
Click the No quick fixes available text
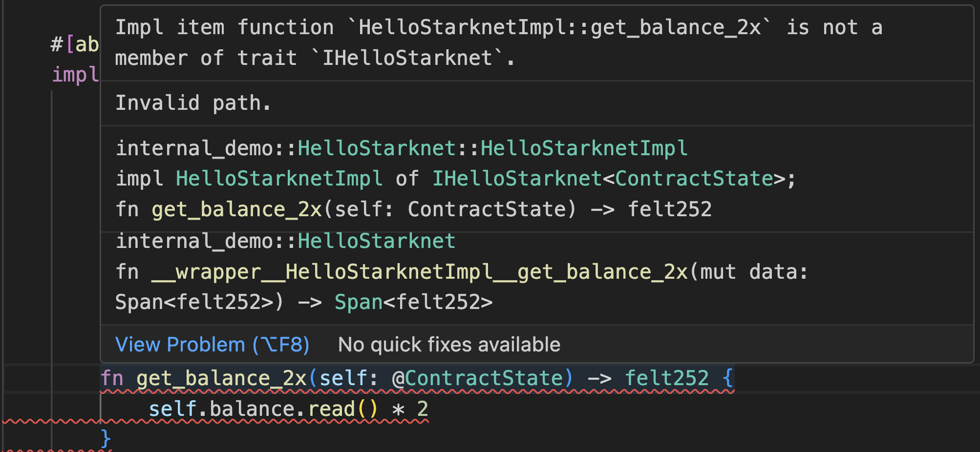(x=449, y=344)
